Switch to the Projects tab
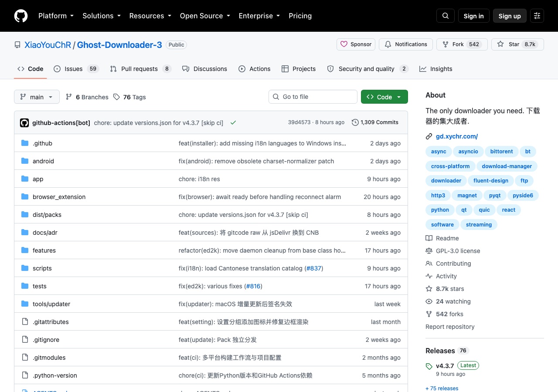The height and width of the screenshot is (392, 558). pyautogui.click(x=299, y=69)
